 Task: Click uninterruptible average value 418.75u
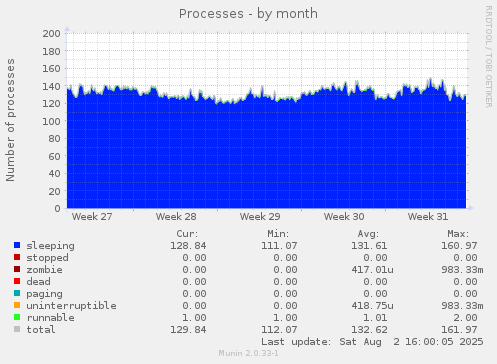[372, 306]
